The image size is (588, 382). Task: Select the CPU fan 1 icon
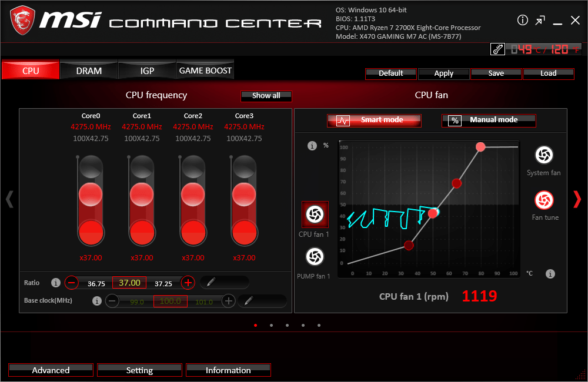pos(315,215)
